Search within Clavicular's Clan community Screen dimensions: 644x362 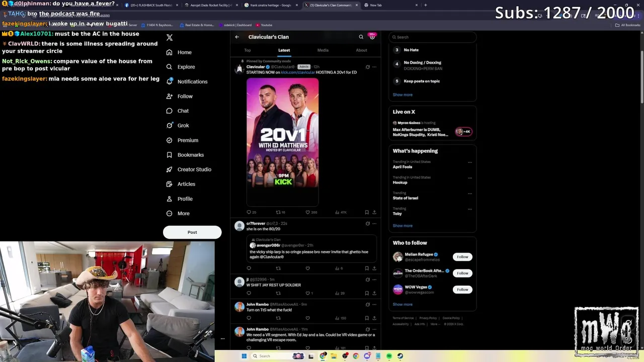tap(361, 37)
